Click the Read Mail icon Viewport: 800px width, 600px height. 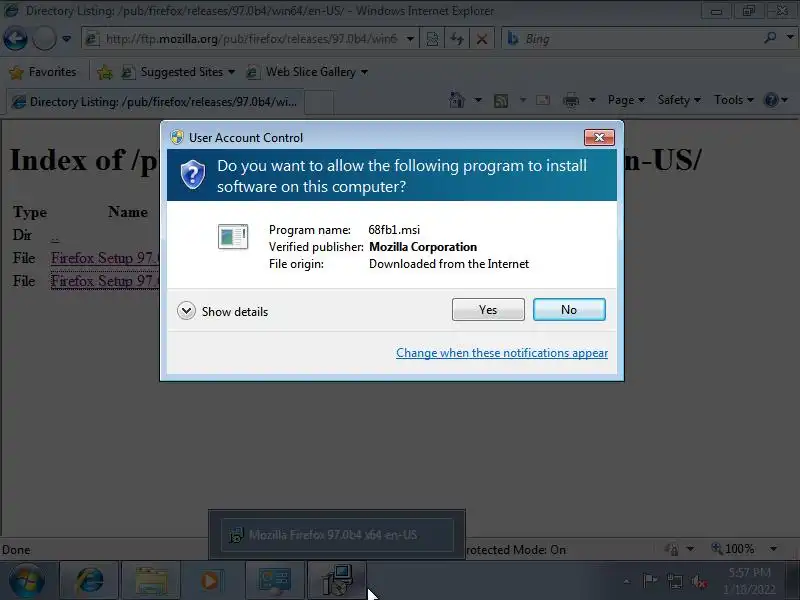tap(543, 100)
